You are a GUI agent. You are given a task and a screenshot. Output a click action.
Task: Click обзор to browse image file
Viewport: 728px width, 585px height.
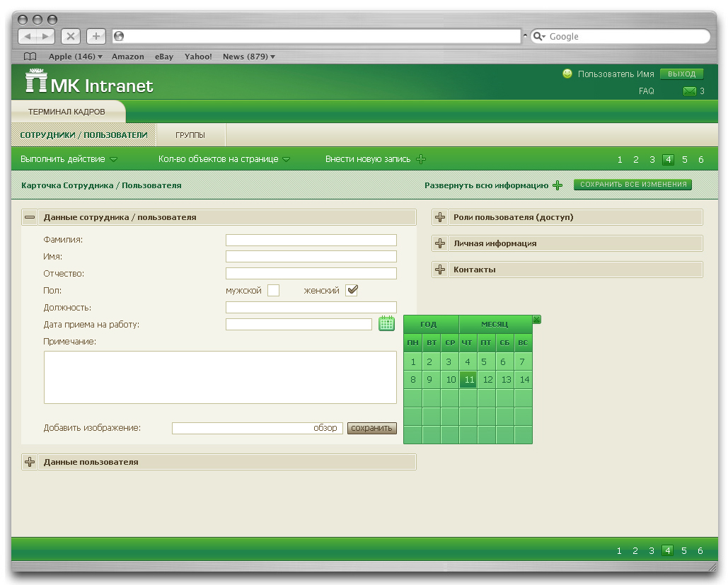point(325,428)
